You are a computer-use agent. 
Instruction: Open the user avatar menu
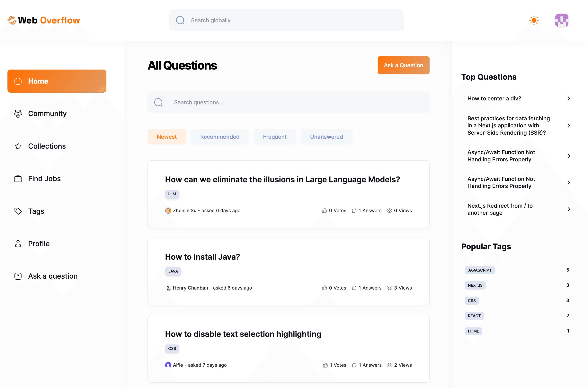(x=562, y=20)
